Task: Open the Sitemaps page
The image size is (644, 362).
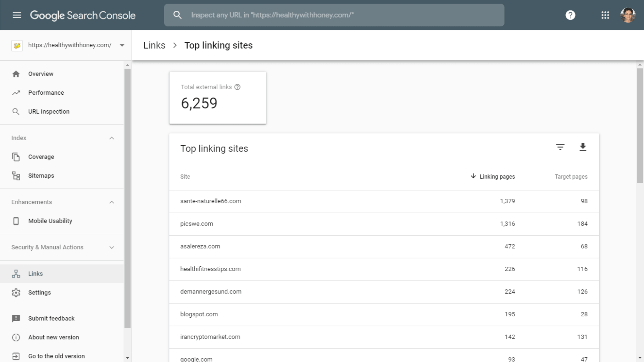Action: [x=62, y=175]
